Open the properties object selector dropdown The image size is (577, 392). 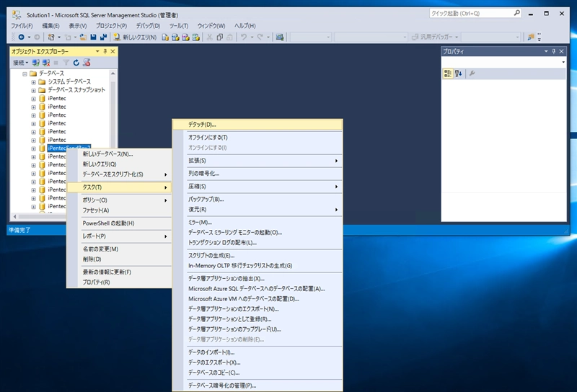[563, 62]
